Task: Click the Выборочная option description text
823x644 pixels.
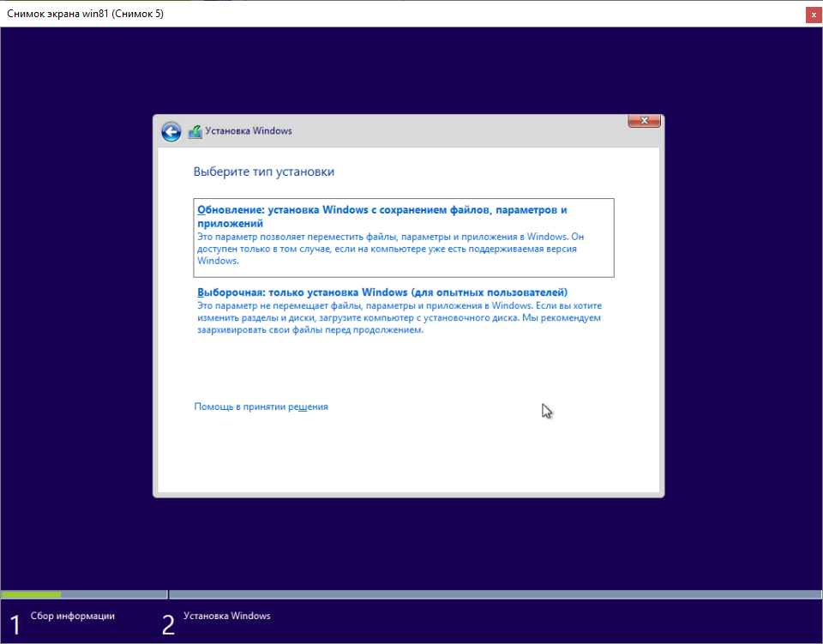Action: tap(399, 317)
